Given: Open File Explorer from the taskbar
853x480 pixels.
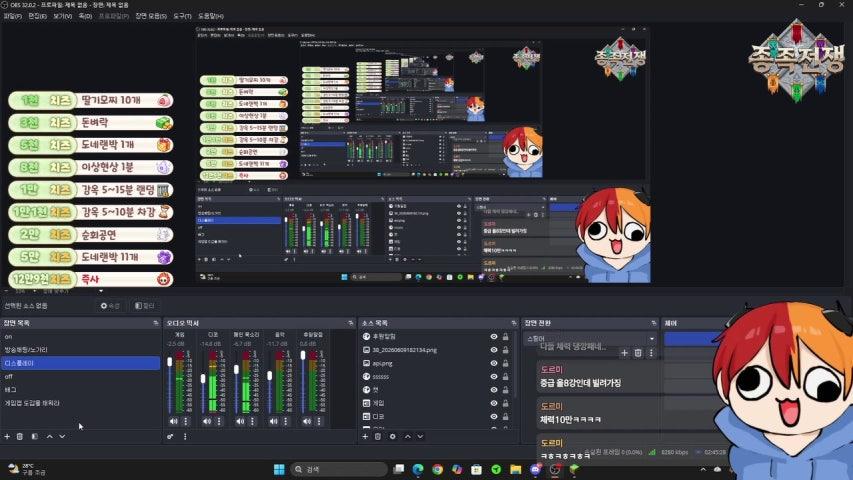Looking at the screenshot, I should 516,469.
